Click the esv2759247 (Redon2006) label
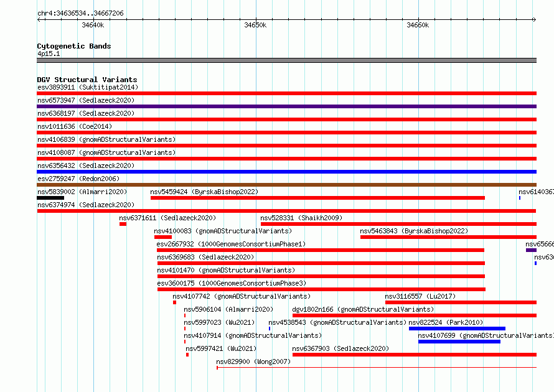This screenshot has height=392, width=554. click(x=78, y=179)
